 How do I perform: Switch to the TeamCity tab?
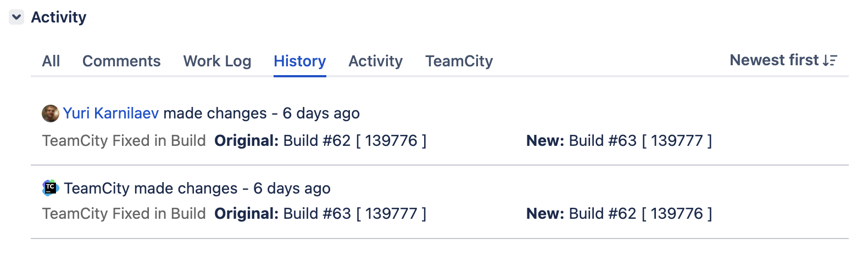click(459, 61)
